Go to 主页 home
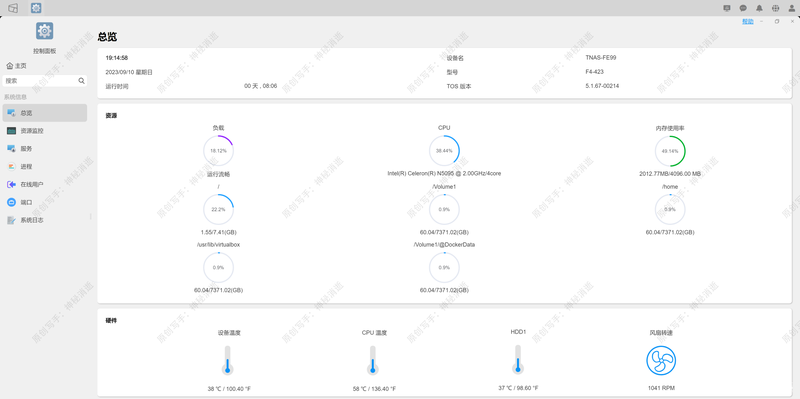The height and width of the screenshot is (399, 800). point(16,66)
